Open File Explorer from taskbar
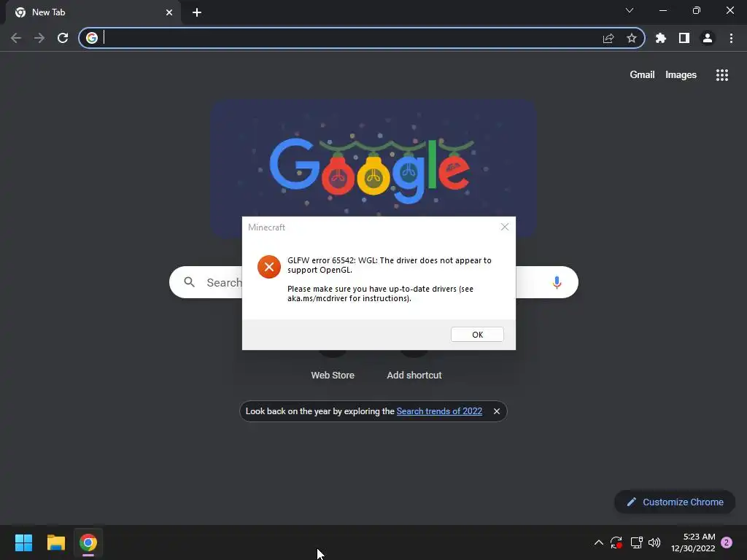 point(55,542)
